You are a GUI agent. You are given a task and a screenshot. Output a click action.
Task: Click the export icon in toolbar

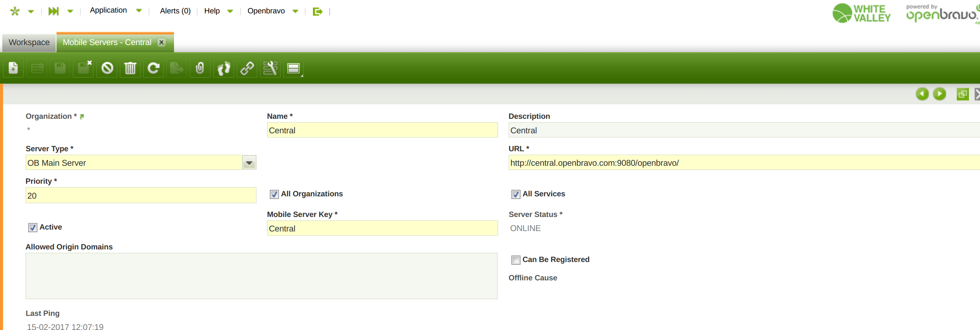click(177, 68)
